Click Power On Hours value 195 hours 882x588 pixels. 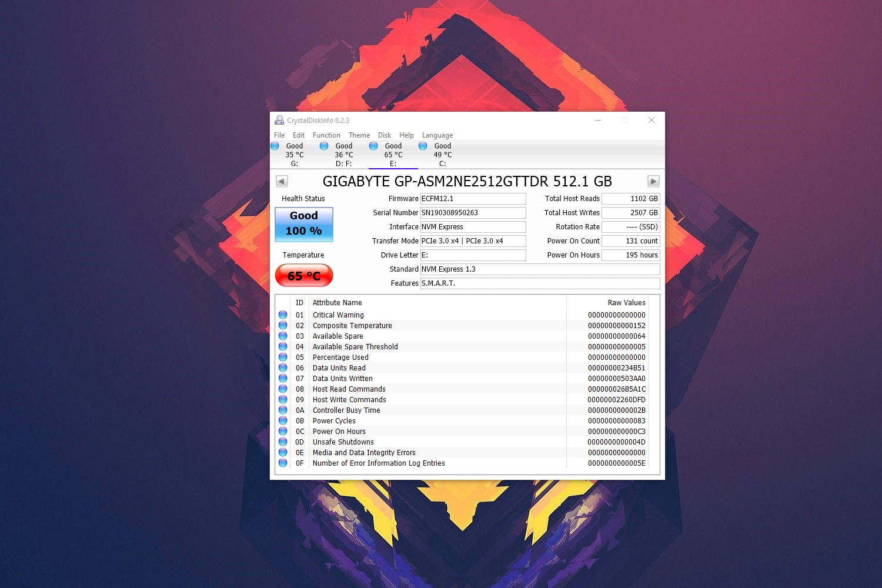(631, 255)
